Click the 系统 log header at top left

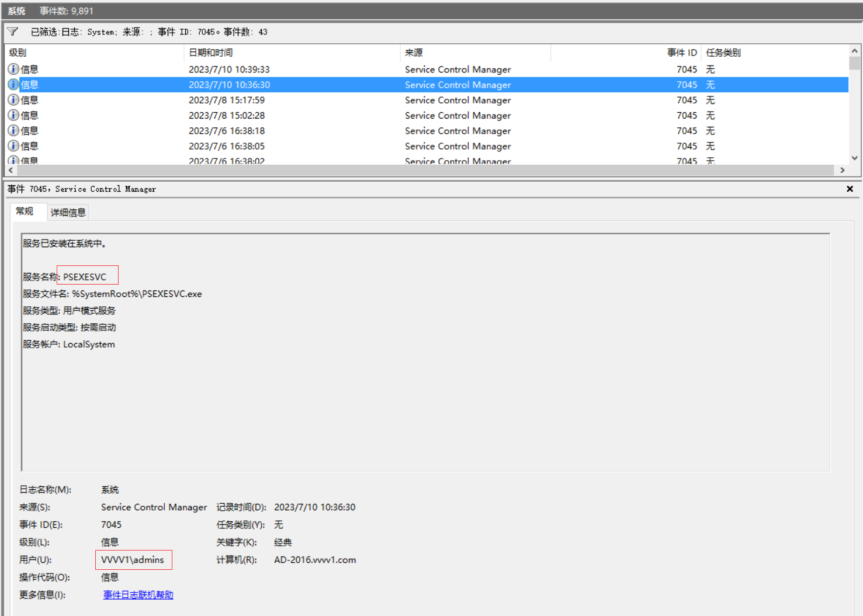(x=15, y=10)
